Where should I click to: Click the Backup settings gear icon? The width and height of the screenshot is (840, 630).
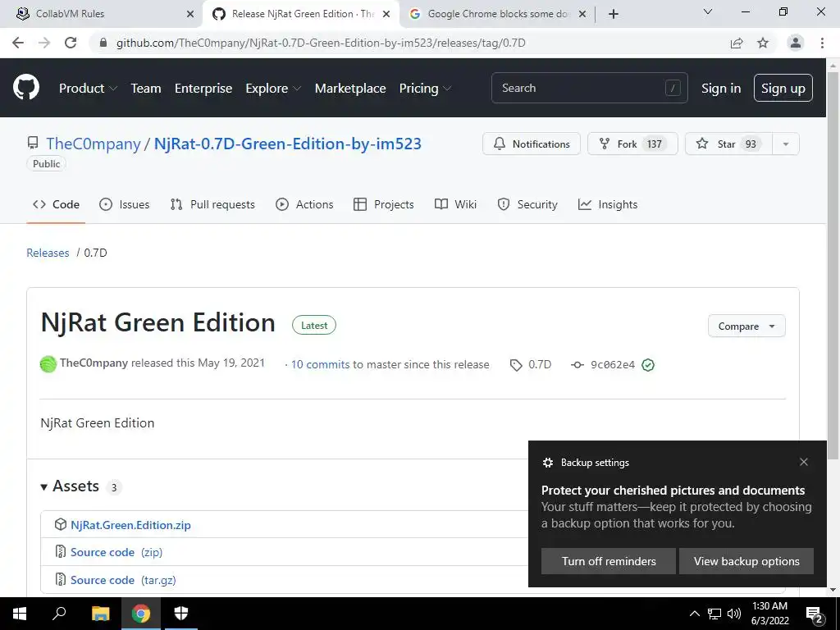[547, 463]
